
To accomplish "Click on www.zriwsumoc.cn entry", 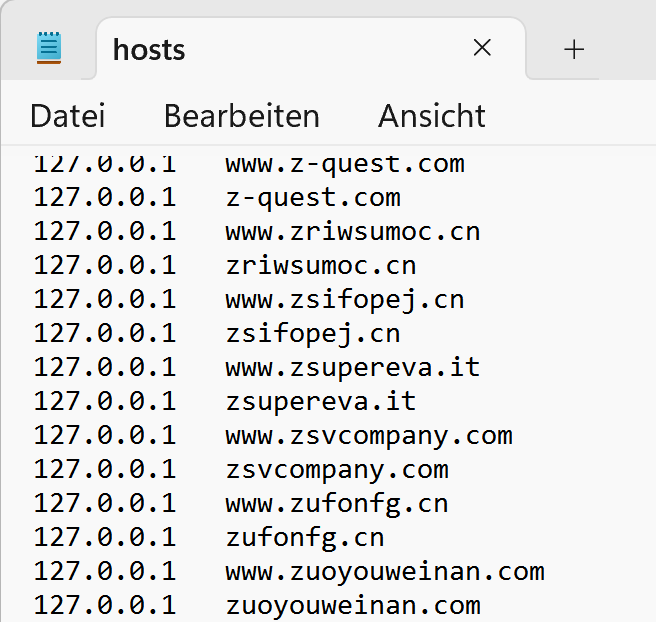I will [x=353, y=231].
